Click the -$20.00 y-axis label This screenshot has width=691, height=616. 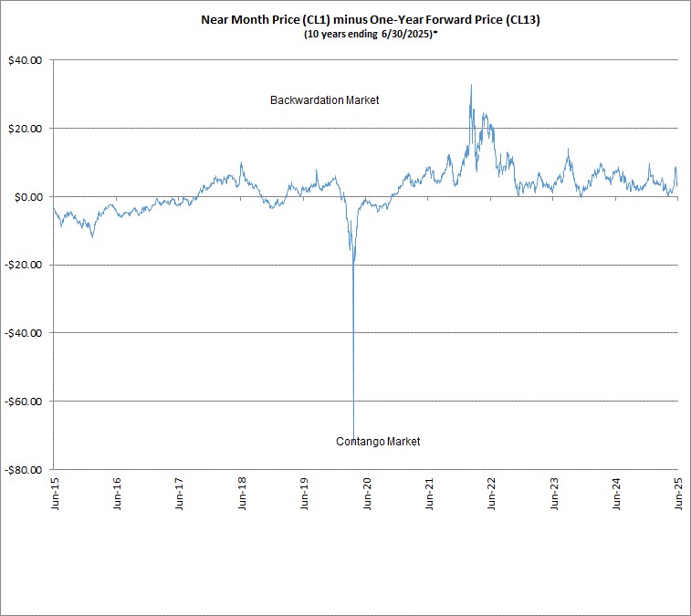(25, 265)
